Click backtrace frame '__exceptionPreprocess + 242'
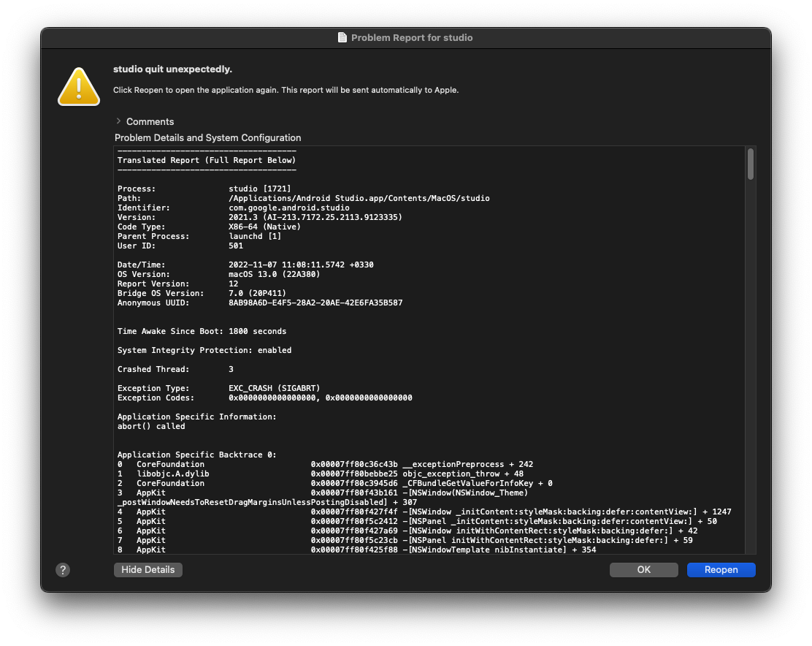The height and width of the screenshot is (646, 812). click(x=467, y=464)
